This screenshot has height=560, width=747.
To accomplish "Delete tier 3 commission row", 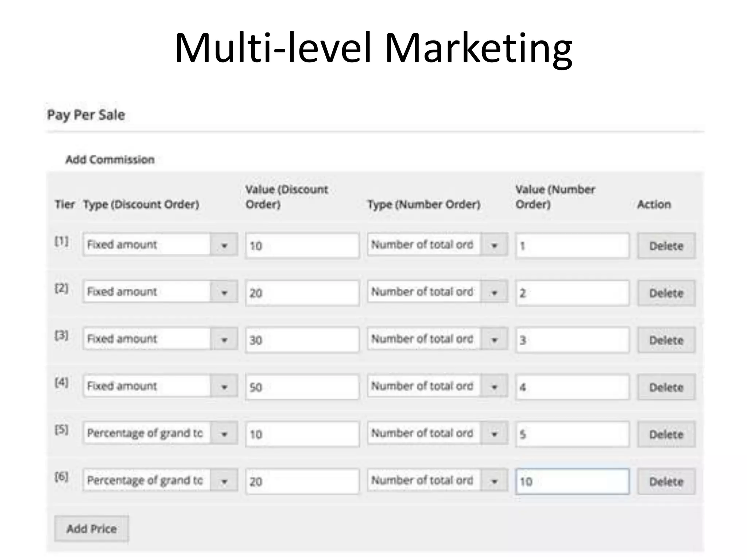I will (x=666, y=340).
